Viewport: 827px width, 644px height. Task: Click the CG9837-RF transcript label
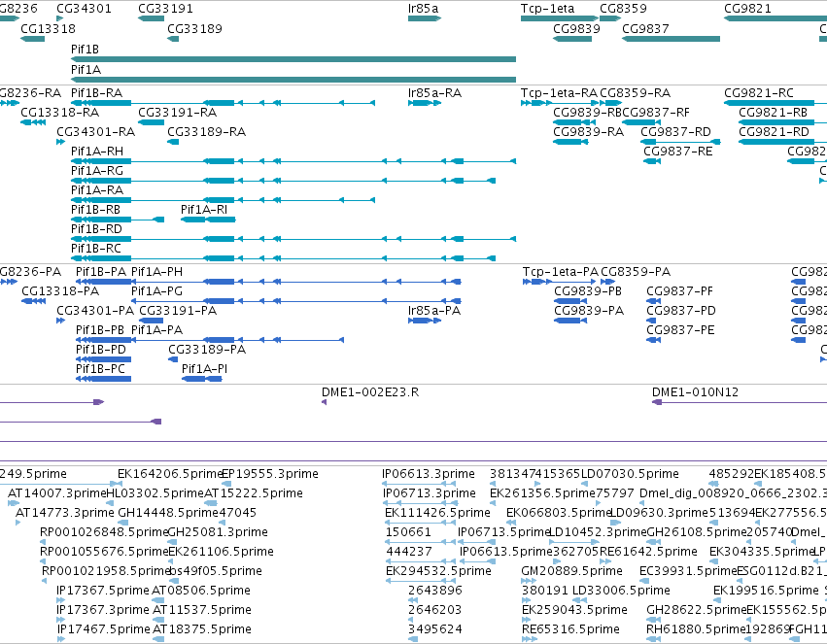656,113
